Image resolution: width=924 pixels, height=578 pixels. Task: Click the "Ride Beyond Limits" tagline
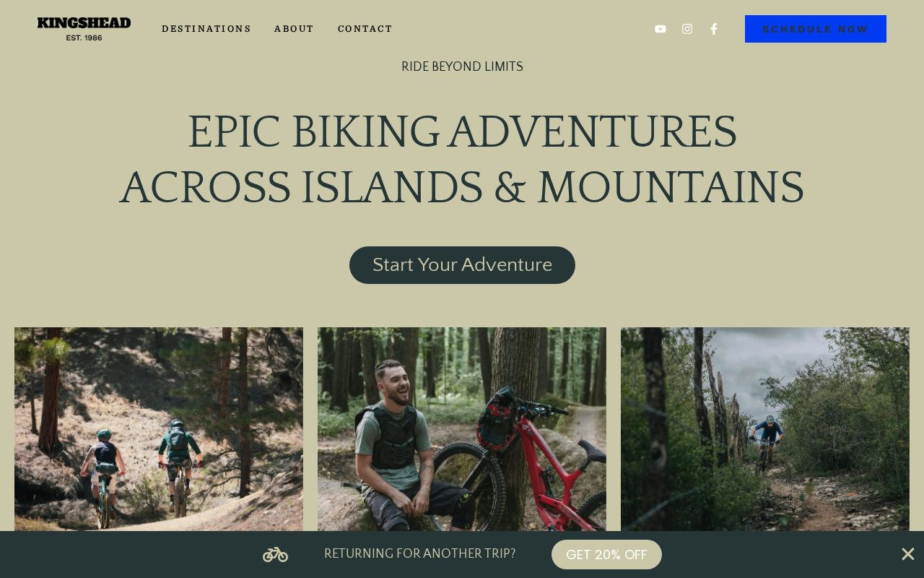tap(462, 67)
